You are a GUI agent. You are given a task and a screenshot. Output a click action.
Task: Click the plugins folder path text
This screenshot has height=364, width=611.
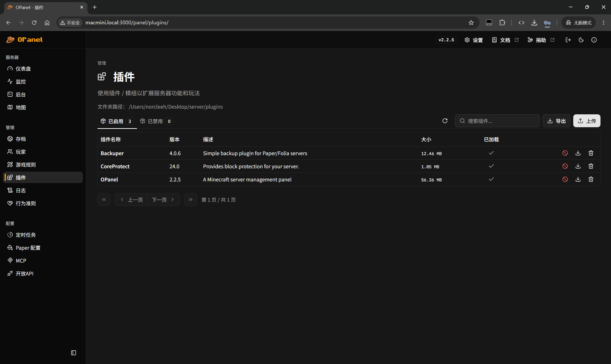click(x=176, y=107)
